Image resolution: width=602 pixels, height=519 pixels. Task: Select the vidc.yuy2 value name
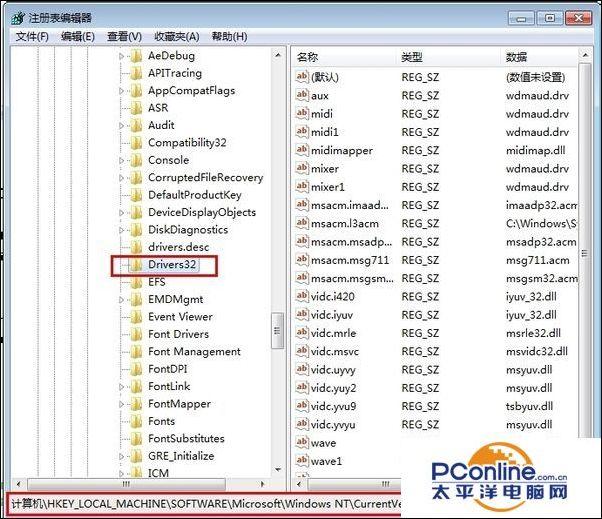(x=333, y=388)
